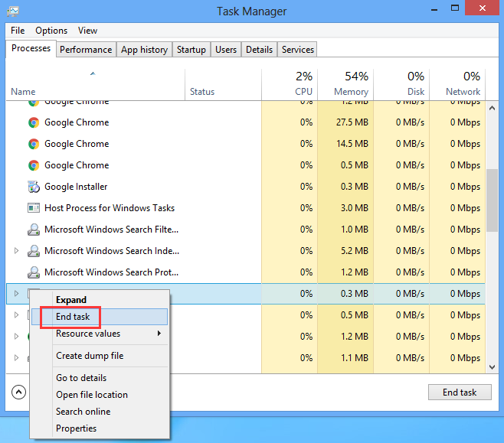Click the Chrome icon using 14.5 MB

coord(33,144)
